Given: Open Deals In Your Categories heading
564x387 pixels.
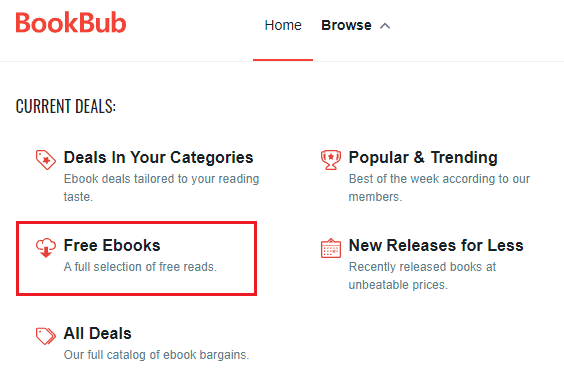Looking at the screenshot, I should [x=159, y=158].
